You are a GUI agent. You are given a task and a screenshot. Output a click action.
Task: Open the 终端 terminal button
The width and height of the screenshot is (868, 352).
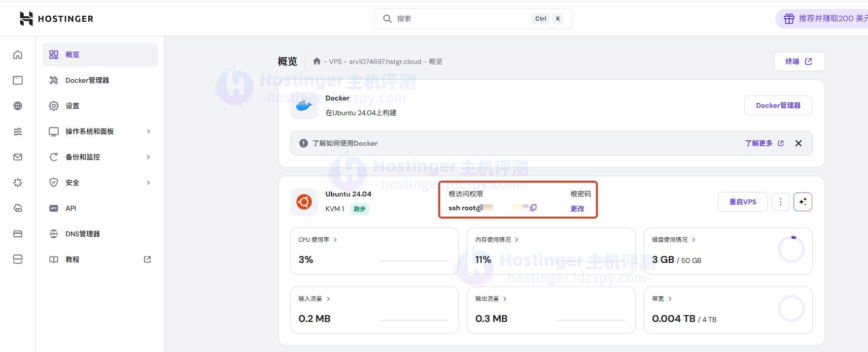(x=799, y=62)
